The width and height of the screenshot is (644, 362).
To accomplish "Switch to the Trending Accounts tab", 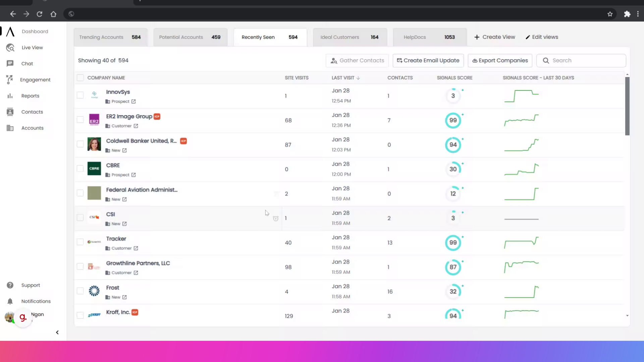I will (110, 37).
